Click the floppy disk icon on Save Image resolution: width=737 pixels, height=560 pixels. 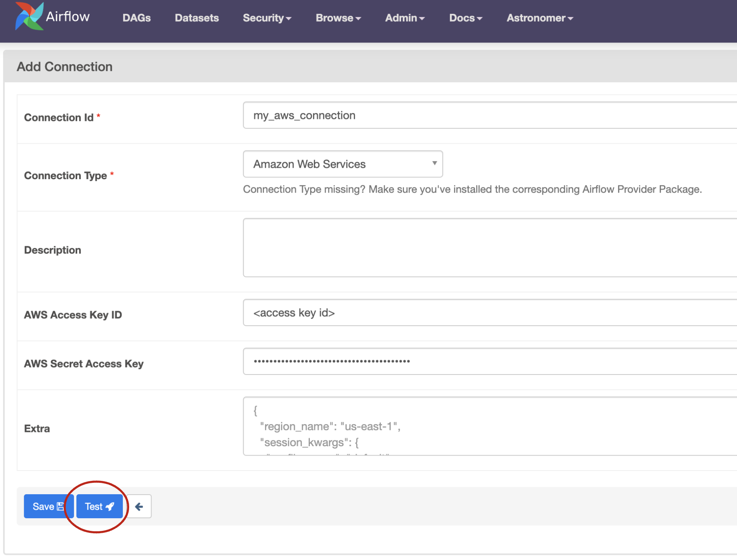click(x=60, y=506)
